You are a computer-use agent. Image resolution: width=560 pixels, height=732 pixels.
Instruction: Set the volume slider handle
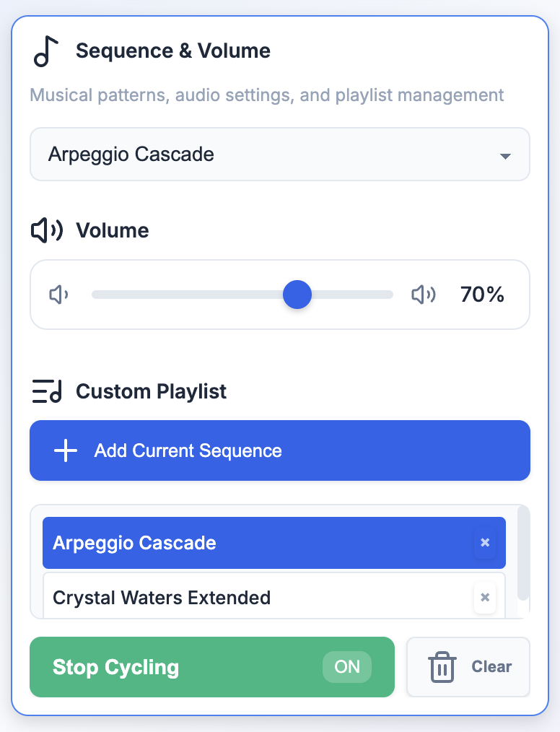[297, 295]
